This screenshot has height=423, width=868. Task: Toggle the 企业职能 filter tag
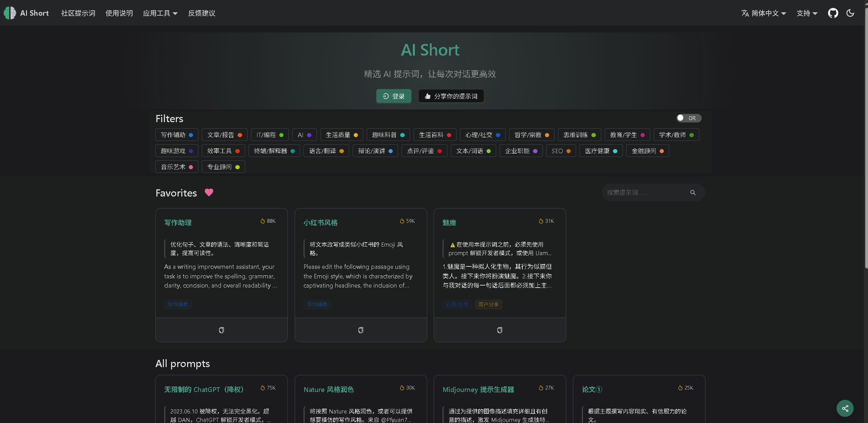(521, 151)
